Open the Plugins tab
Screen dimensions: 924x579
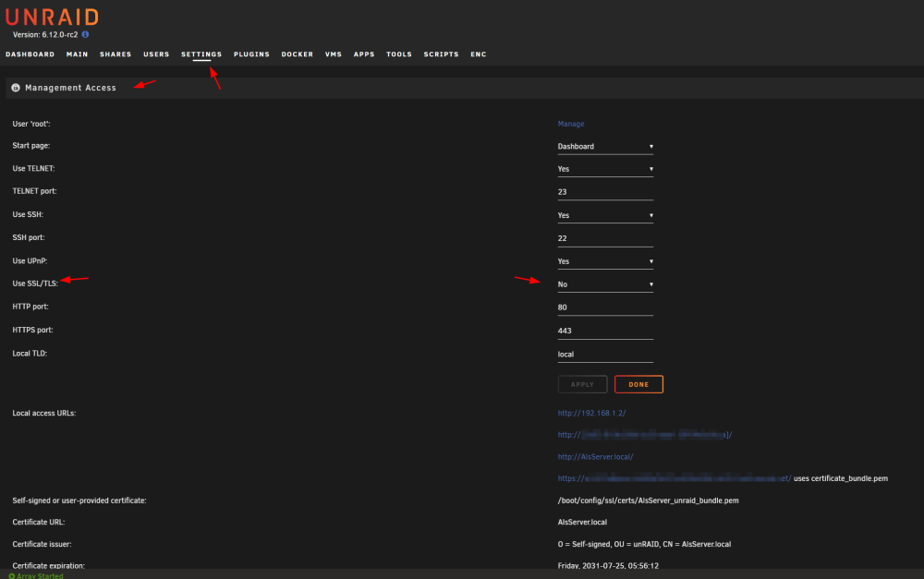point(251,54)
